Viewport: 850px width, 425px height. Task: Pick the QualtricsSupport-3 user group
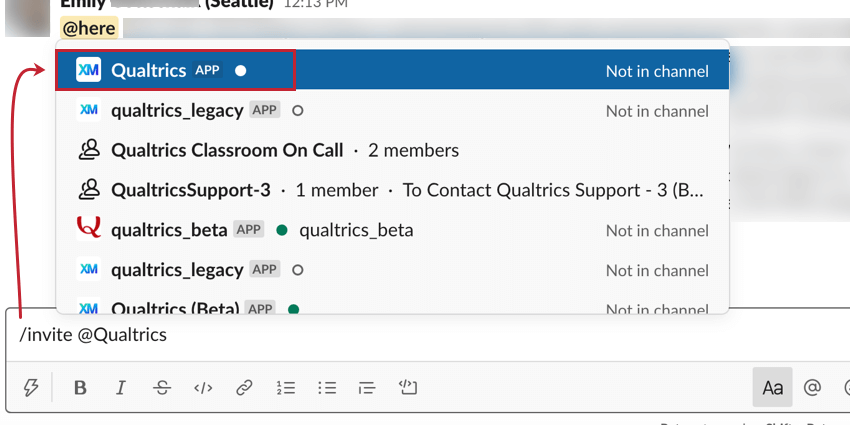tap(191, 190)
